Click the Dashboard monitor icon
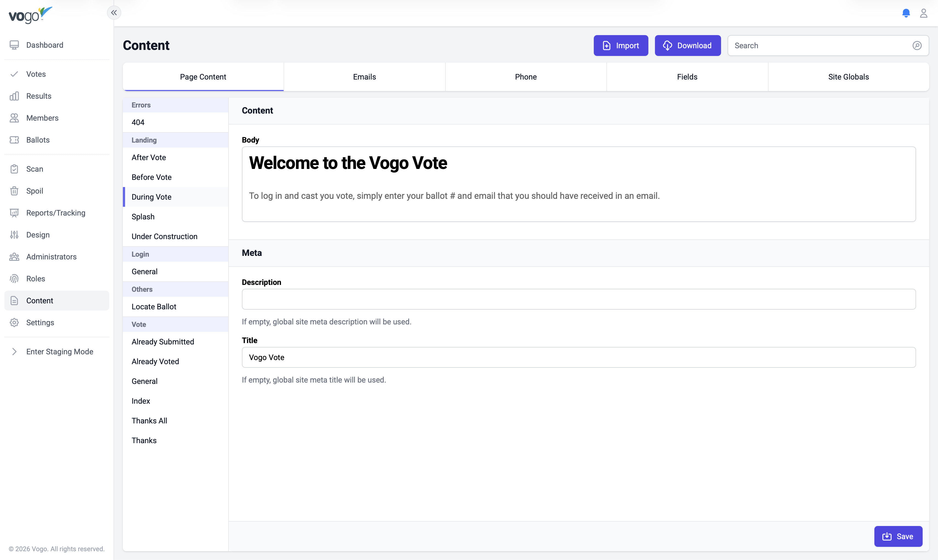Viewport: 938px width, 560px height. click(x=14, y=45)
